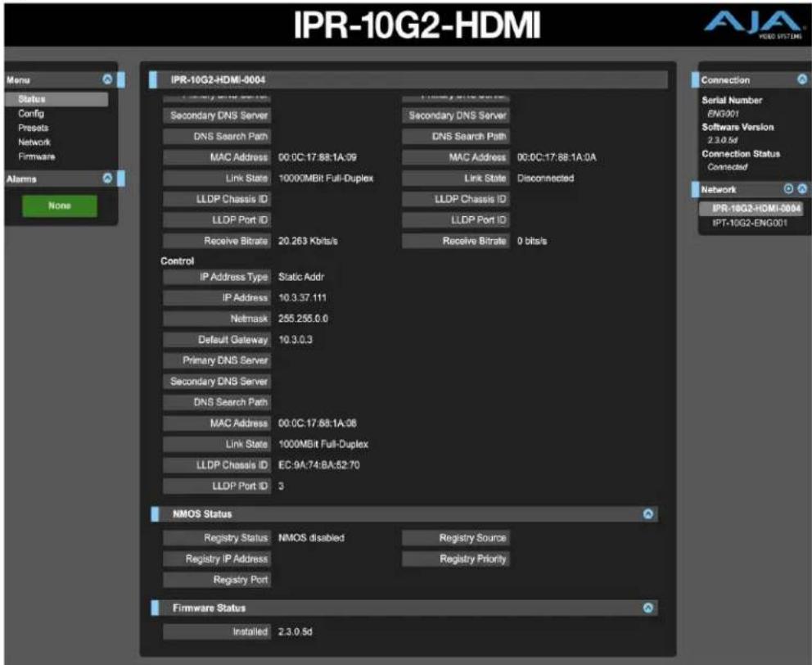Click the serial number value ENG001
Screen dimensions: 812x665
click(x=723, y=114)
